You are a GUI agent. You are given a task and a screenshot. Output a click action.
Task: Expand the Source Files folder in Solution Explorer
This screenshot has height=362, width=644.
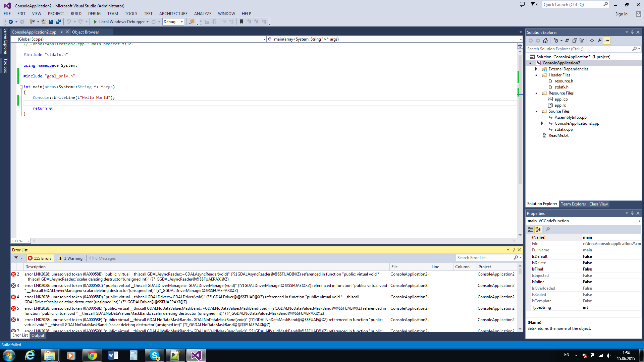point(537,111)
